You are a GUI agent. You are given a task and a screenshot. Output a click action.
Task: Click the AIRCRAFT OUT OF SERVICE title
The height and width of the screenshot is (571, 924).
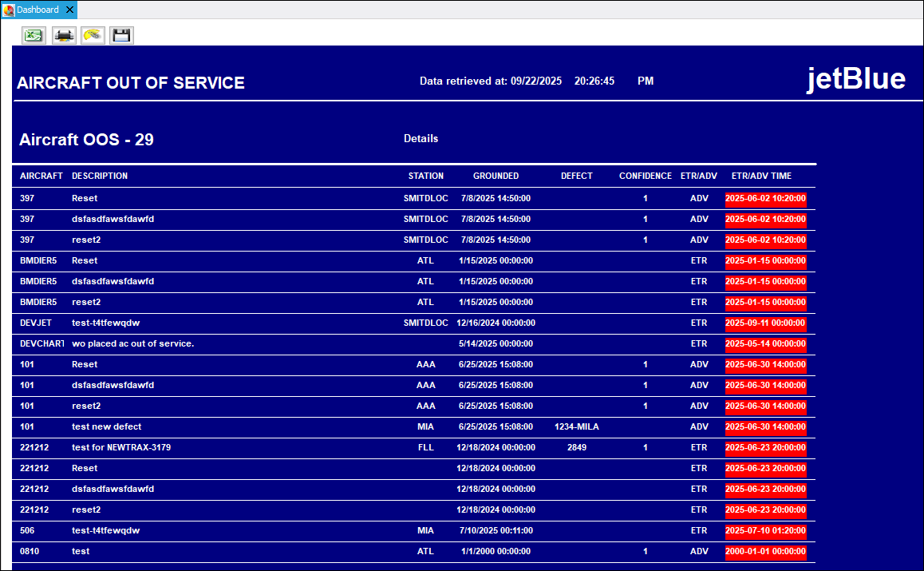[131, 83]
